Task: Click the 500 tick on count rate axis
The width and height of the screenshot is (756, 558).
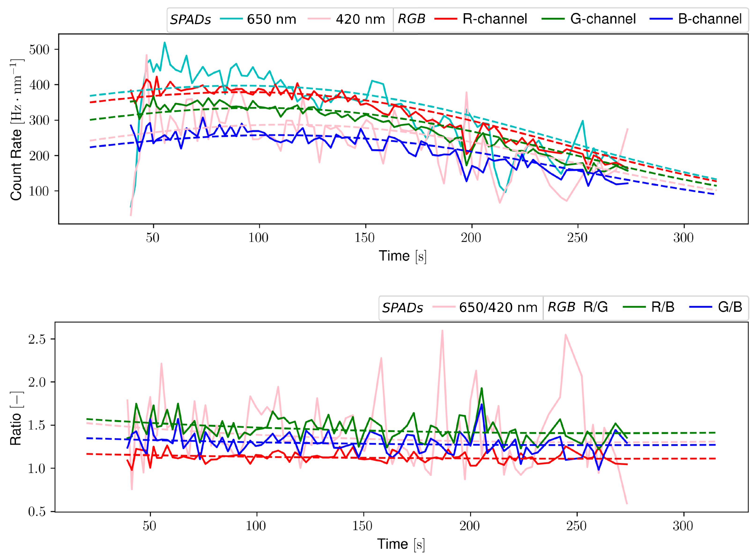Action: coord(39,50)
